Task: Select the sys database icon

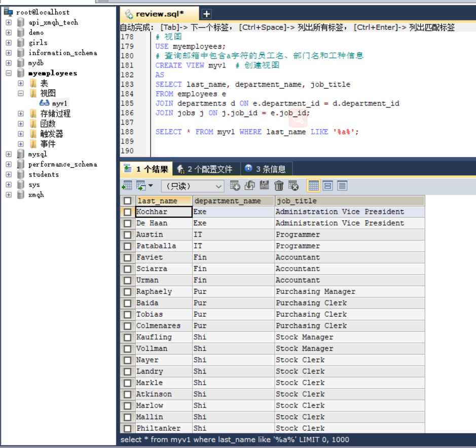Action: tap(21, 184)
